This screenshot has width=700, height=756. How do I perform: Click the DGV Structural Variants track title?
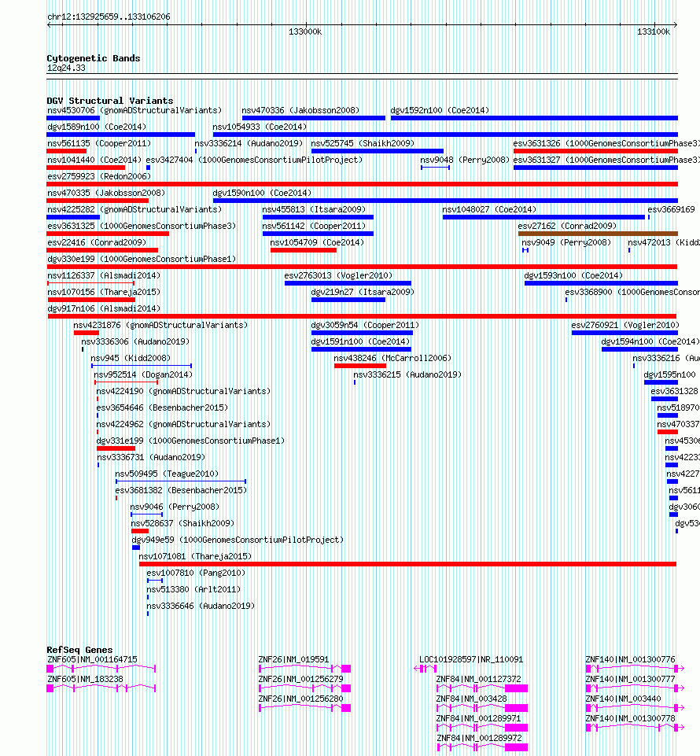[110, 101]
